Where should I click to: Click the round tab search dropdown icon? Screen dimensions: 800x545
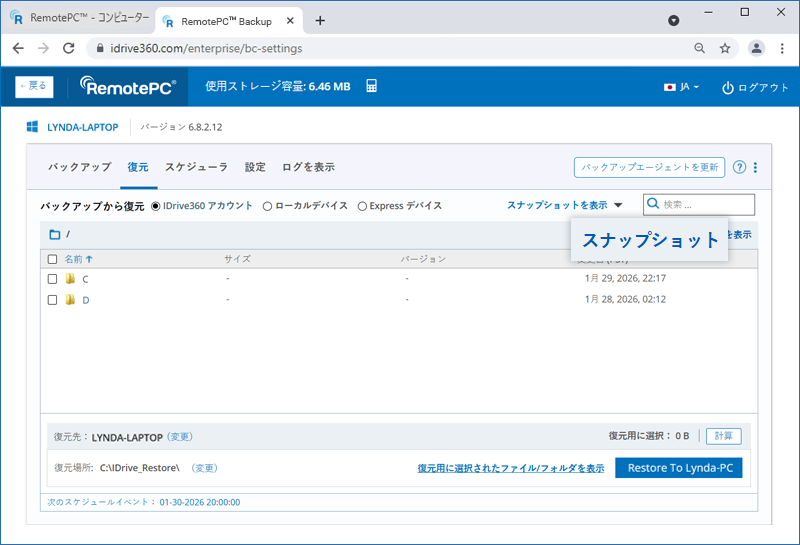(673, 20)
